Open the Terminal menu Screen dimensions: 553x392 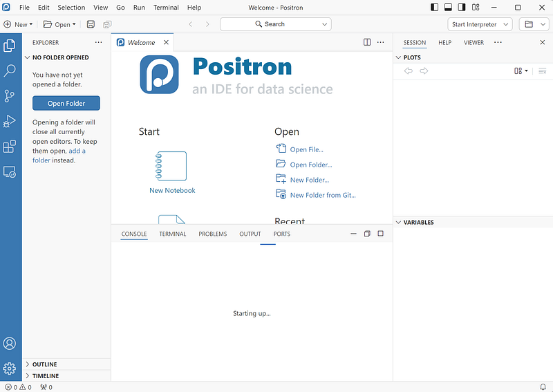166,8
